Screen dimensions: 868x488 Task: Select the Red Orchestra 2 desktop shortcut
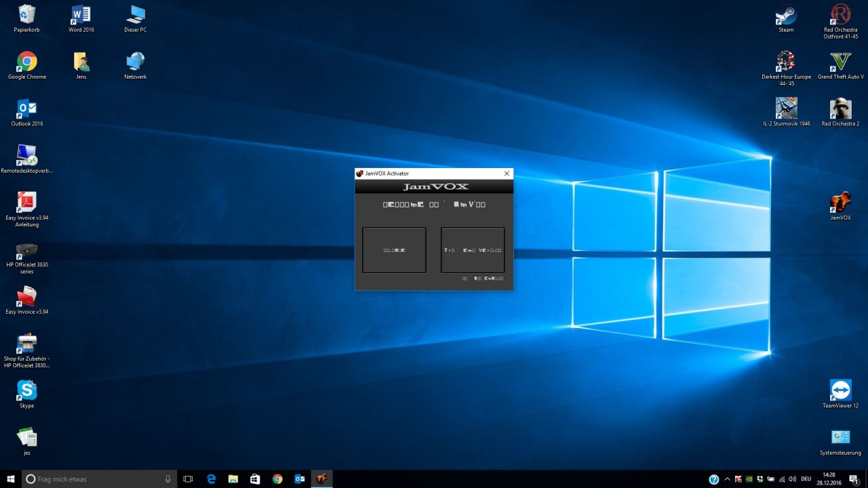(841, 113)
